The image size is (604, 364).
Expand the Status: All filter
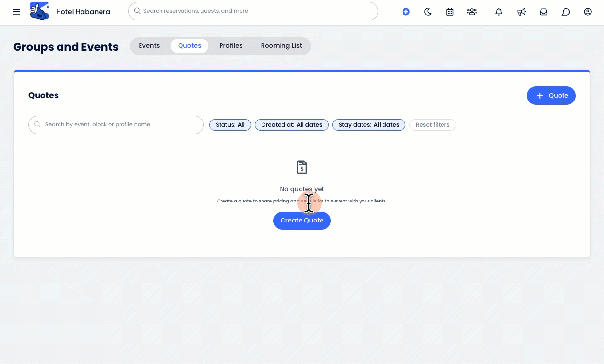pyautogui.click(x=230, y=125)
